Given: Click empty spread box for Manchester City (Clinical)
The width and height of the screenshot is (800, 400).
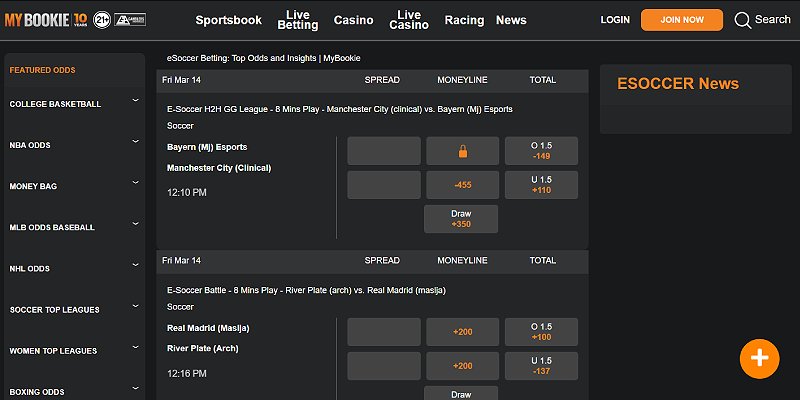Looking at the screenshot, I should point(384,185).
